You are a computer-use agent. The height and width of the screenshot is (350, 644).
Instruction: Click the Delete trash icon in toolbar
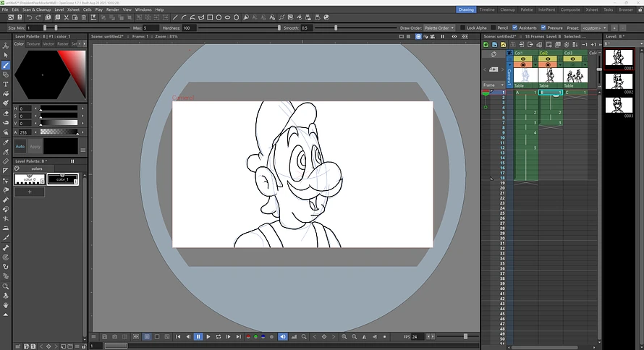(84, 17)
